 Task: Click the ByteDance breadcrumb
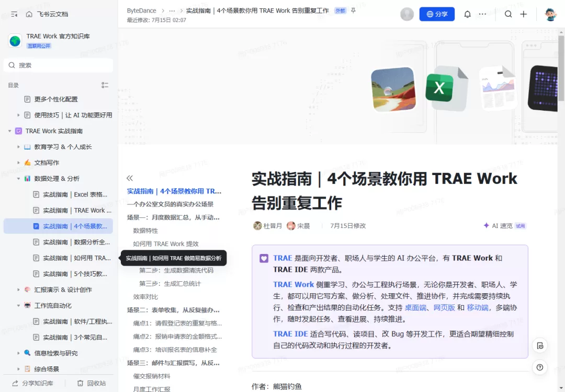coord(142,10)
